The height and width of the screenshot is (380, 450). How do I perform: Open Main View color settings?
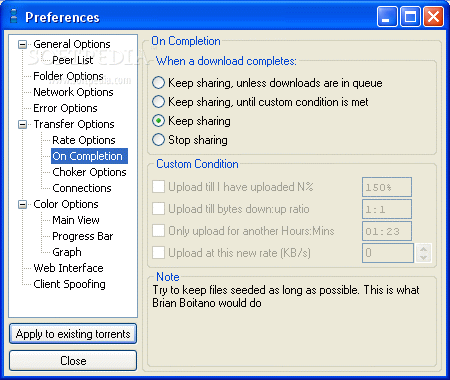pyautogui.click(x=76, y=220)
